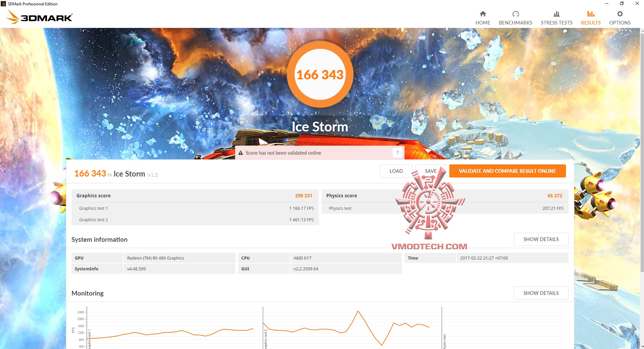The width and height of the screenshot is (644, 349).
Task: Validate and compare result online
Action: coord(507,171)
